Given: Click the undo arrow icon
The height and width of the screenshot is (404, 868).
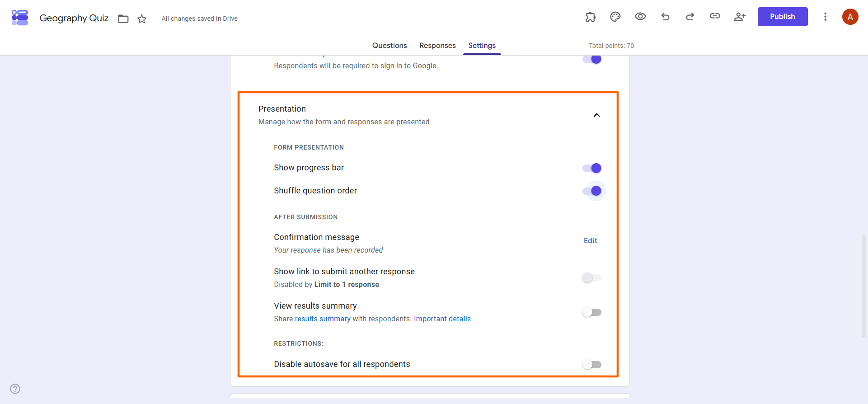Looking at the screenshot, I should pos(665,17).
